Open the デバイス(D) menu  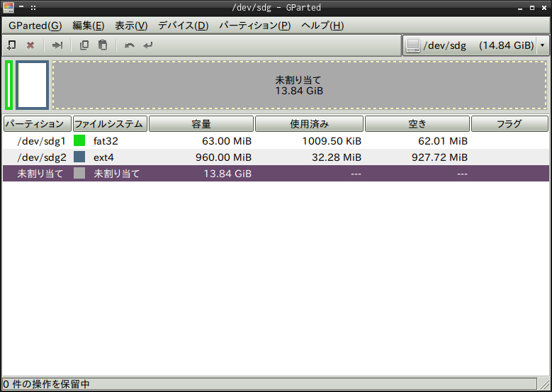[183, 26]
